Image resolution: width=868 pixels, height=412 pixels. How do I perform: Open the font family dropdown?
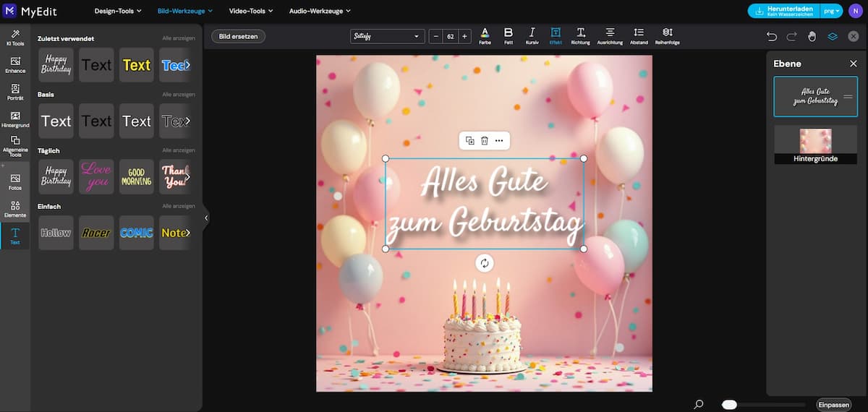point(387,36)
